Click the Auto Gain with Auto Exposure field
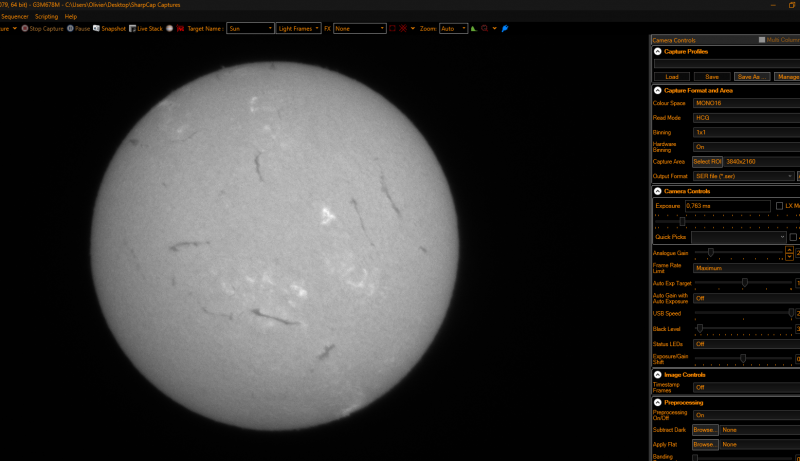This screenshot has height=461, width=800. 746,298
